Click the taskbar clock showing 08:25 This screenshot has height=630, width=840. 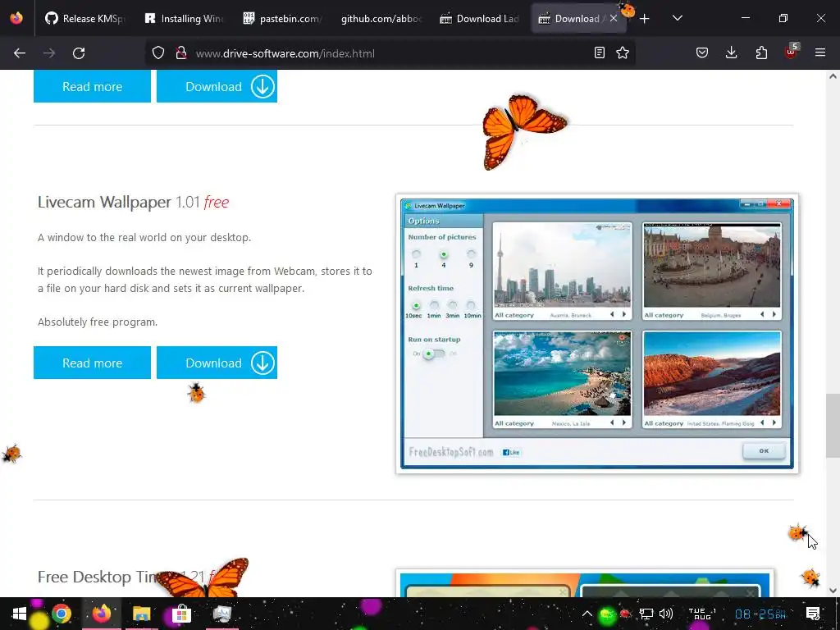click(760, 614)
